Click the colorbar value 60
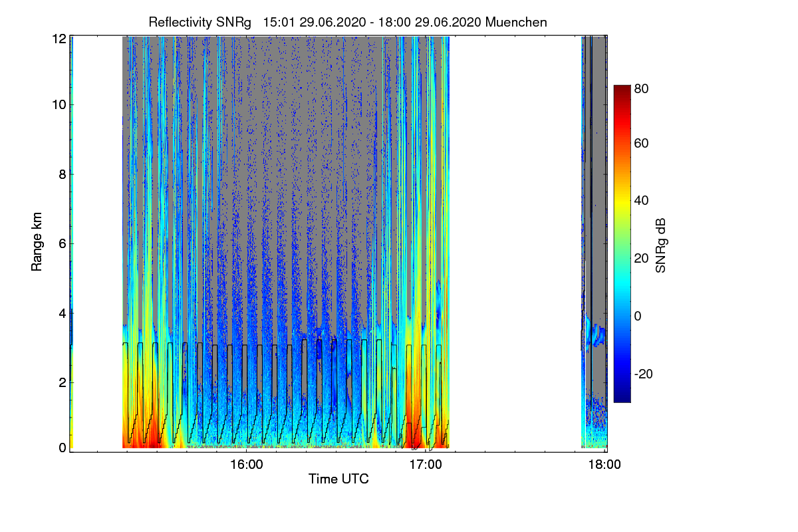798x532 pixels. (x=641, y=143)
